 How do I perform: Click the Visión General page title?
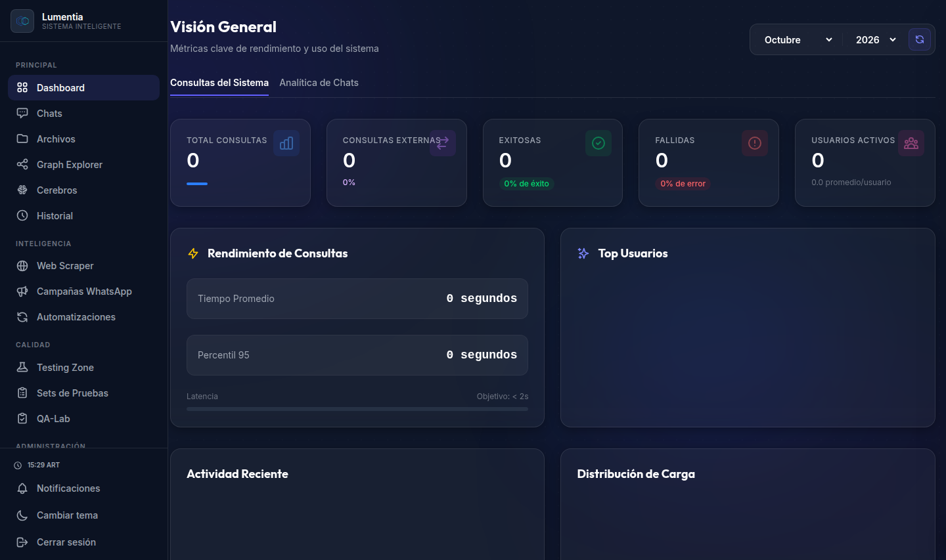[223, 27]
